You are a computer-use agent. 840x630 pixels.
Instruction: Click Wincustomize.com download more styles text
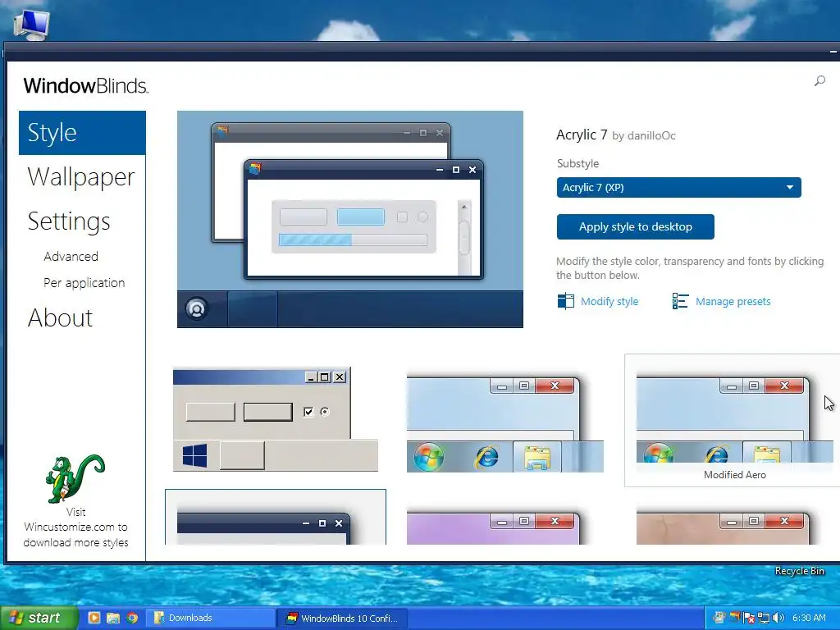click(x=75, y=527)
